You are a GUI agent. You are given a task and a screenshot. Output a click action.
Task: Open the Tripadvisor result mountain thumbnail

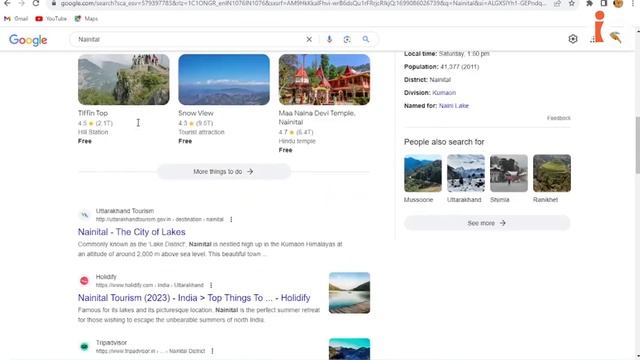tap(349, 349)
